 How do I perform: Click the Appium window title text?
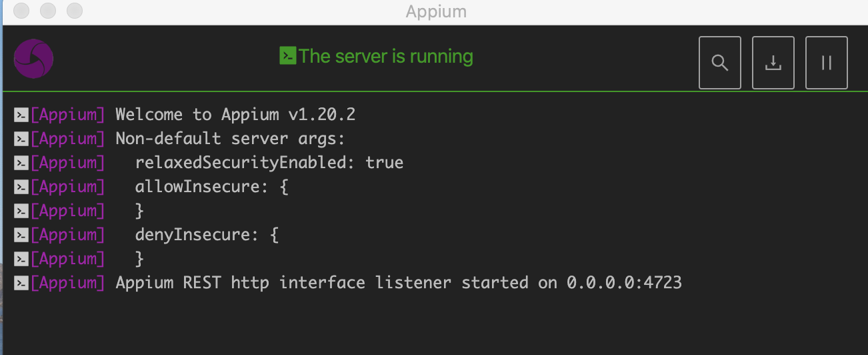pyautogui.click(x=435, y=11)
